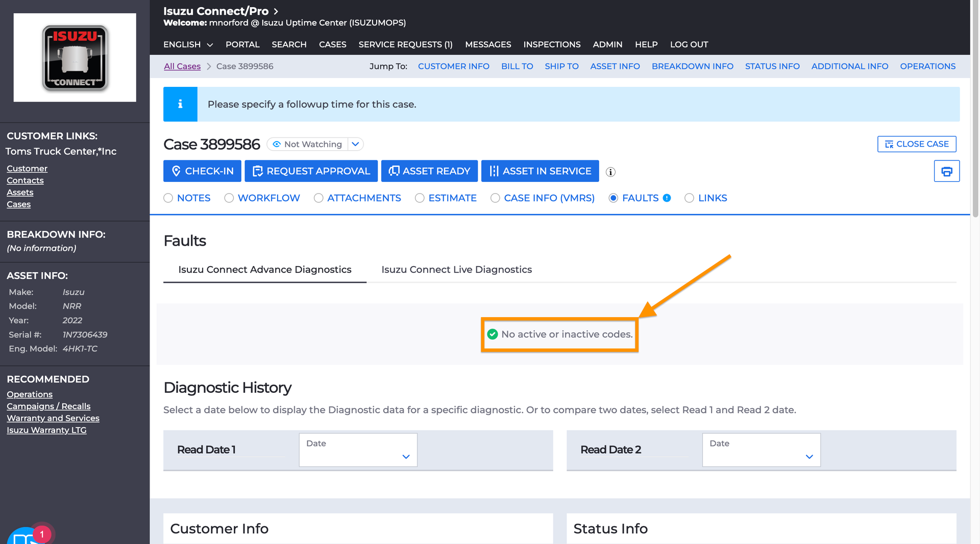Viewport: 980px width, 544px height.
Task: Select the Links radio button
Action: (689, 198)
